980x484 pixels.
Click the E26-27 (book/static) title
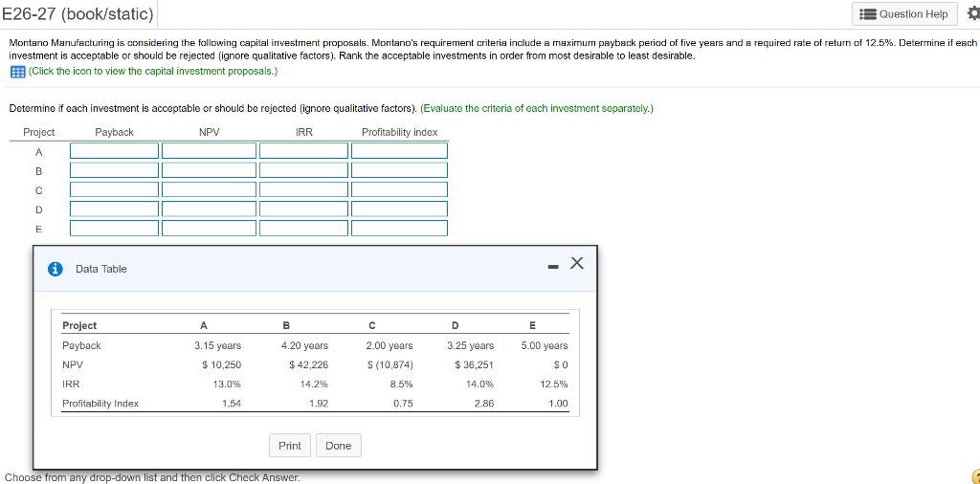(x=78, y=12)
